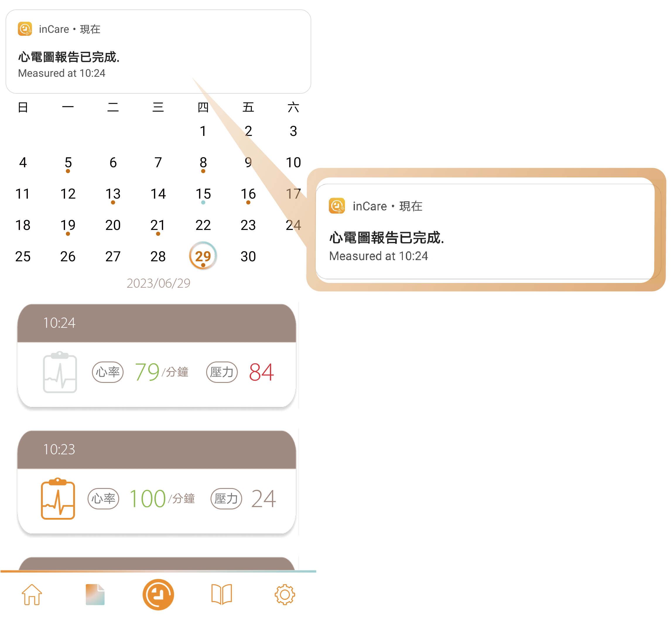The height and width of the screenshot is (626, 672).
Task: Select calendar date 5
Action: [68, 163]
